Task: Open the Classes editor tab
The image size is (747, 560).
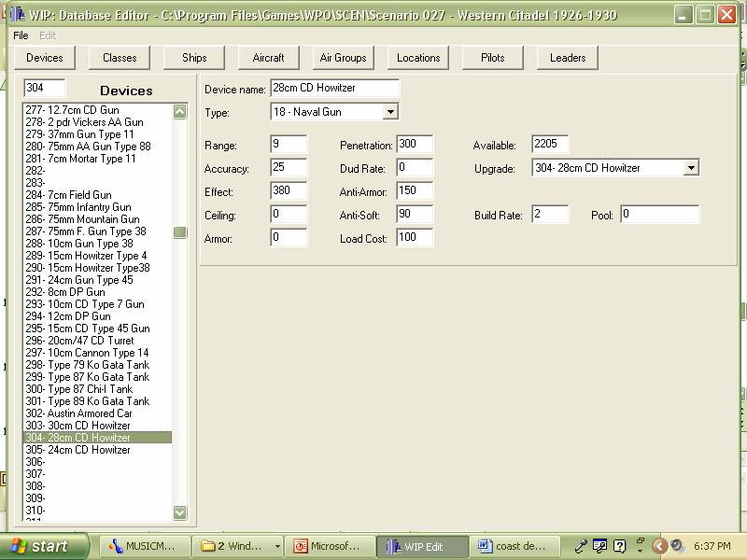Action: point(120,58)
